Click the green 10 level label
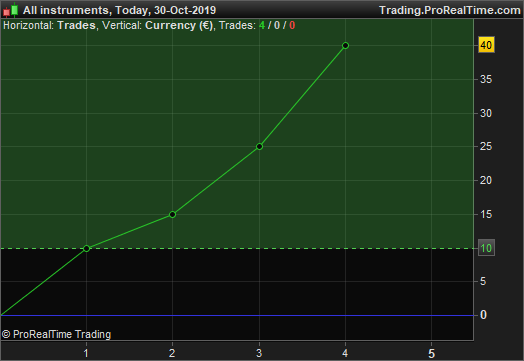 click(486, 248)
